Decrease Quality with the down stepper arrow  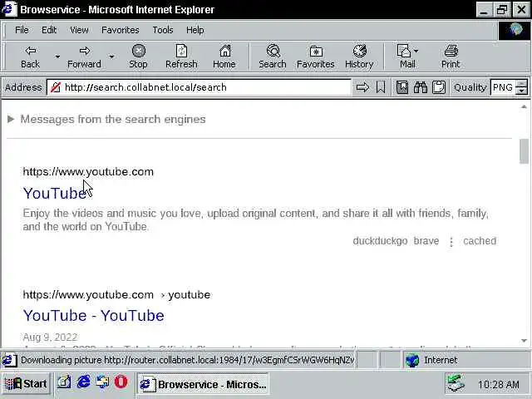521,91
